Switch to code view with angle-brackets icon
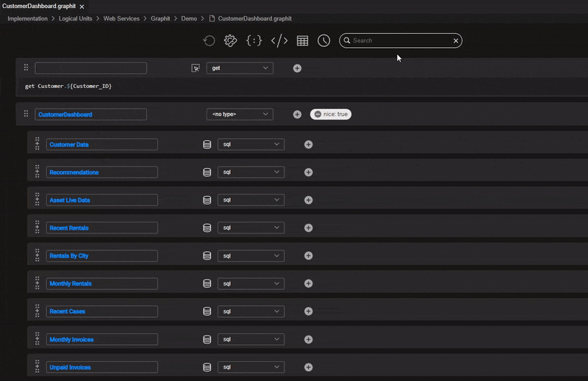Viewport: 588px width, 381px height. (x=279, y=41)
